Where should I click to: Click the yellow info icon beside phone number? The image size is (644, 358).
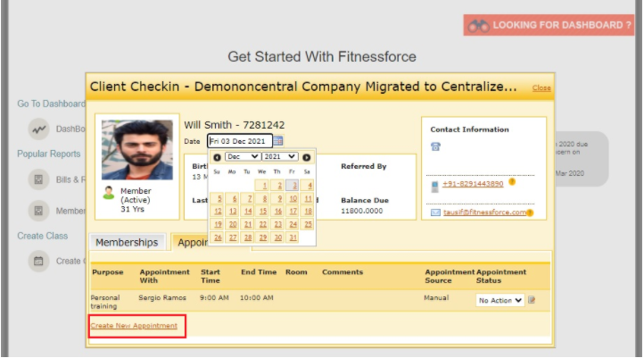click(x=512, y=181)
